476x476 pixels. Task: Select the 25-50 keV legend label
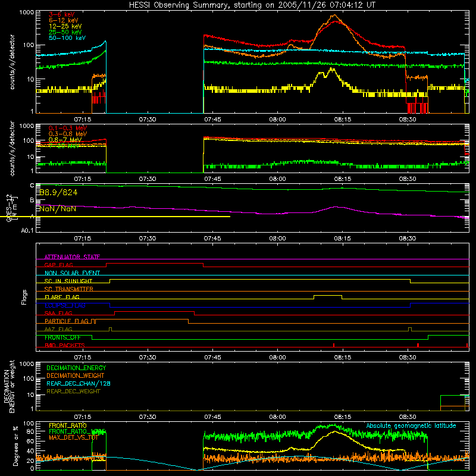[65, 32]
